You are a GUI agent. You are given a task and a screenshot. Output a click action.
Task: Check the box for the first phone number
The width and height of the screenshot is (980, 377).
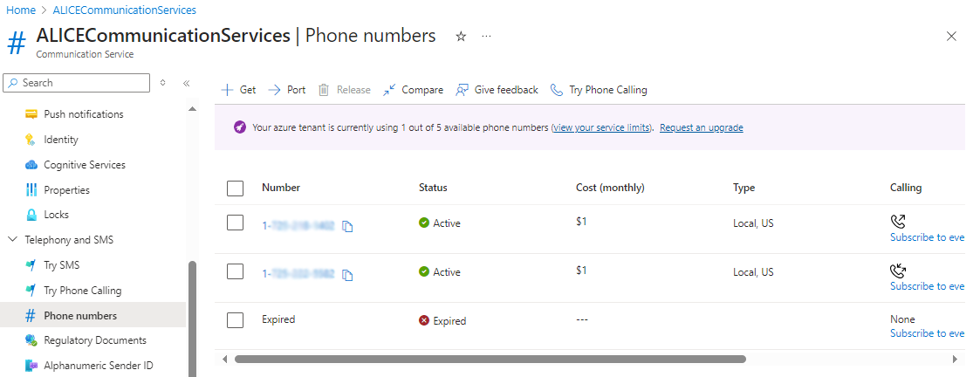(x=235, y=223)
